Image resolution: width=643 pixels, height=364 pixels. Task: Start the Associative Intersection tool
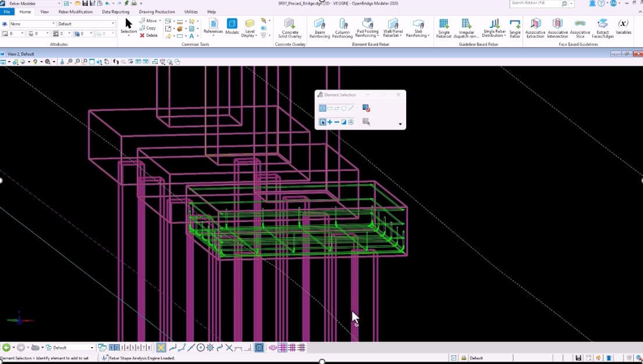[557, 28]
